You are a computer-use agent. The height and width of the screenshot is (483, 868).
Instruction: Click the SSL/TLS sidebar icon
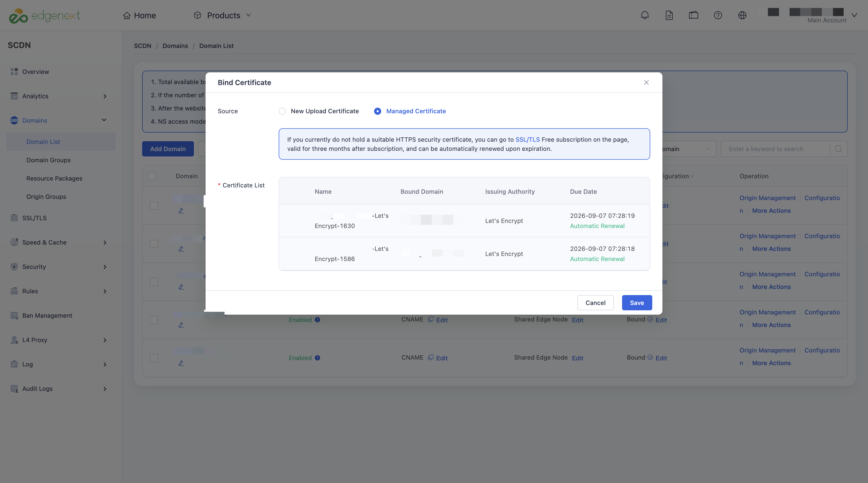pyautogui.click(x=14, y=218)
